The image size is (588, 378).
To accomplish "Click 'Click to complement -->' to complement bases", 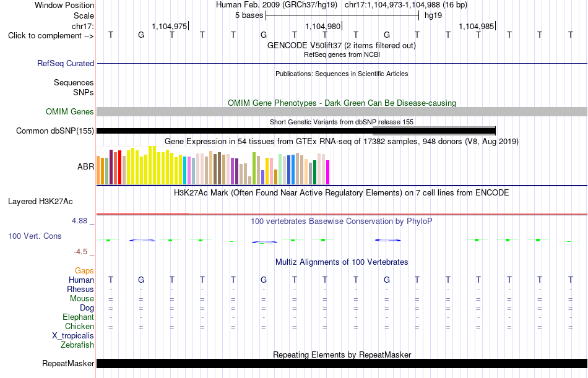I will point(51,36).
